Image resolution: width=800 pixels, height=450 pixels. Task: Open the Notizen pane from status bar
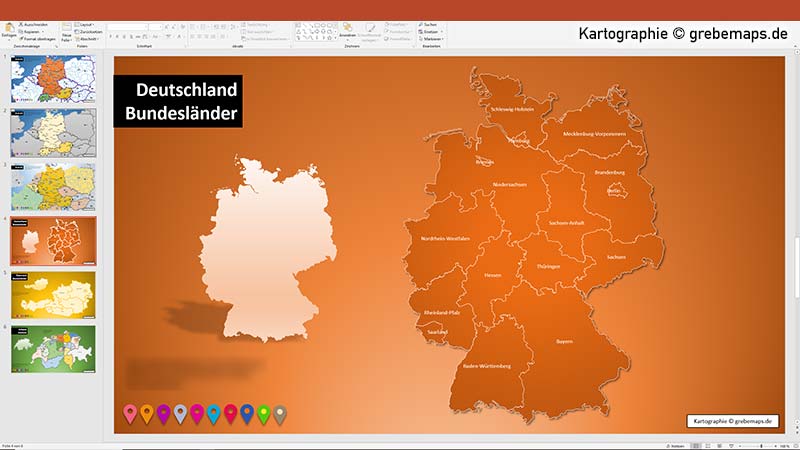point(676,446)
